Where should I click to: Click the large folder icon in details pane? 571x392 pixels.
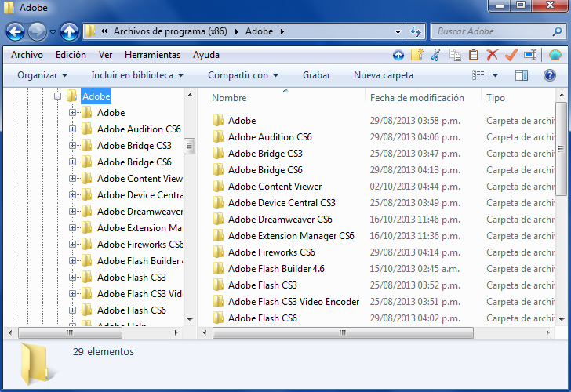pyautogui.click(x=38, y=364)
